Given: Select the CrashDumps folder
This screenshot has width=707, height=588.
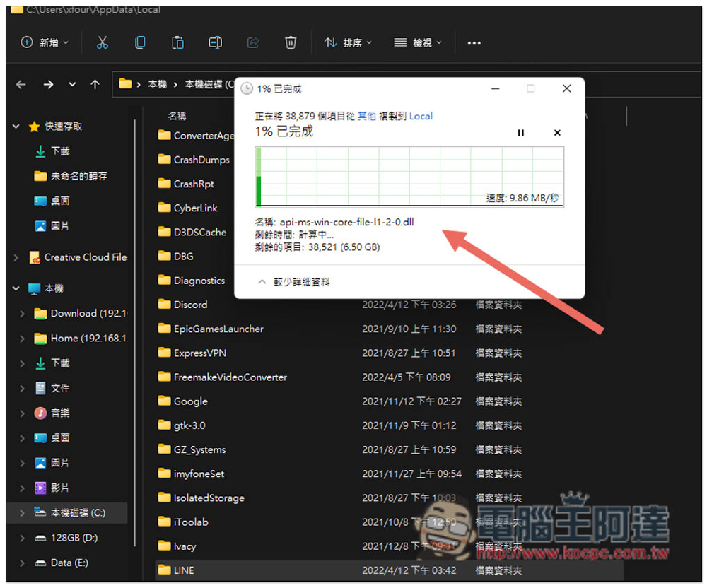Looking at the screenshot, I should tap(194, 160).
